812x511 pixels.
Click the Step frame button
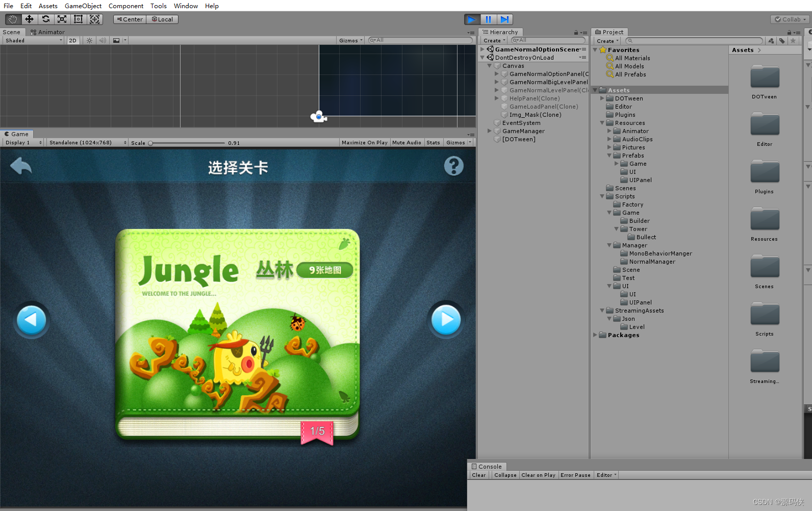[504, 19]
